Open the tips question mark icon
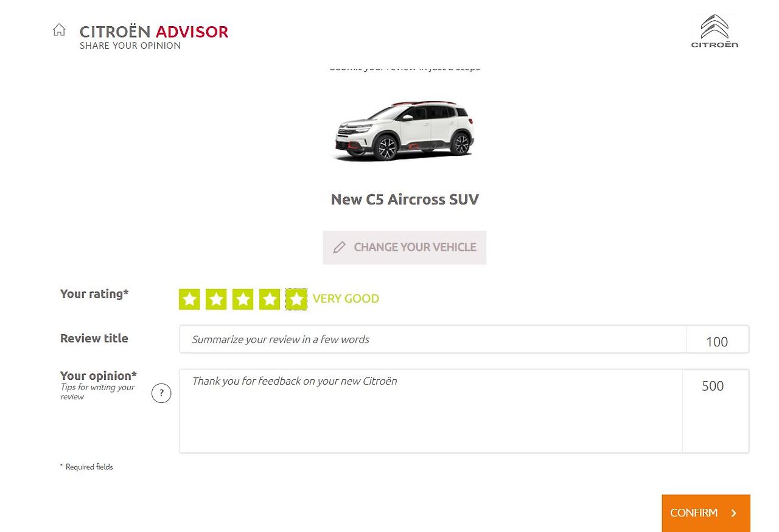This screenshot has height=532, width=779. 161,393
